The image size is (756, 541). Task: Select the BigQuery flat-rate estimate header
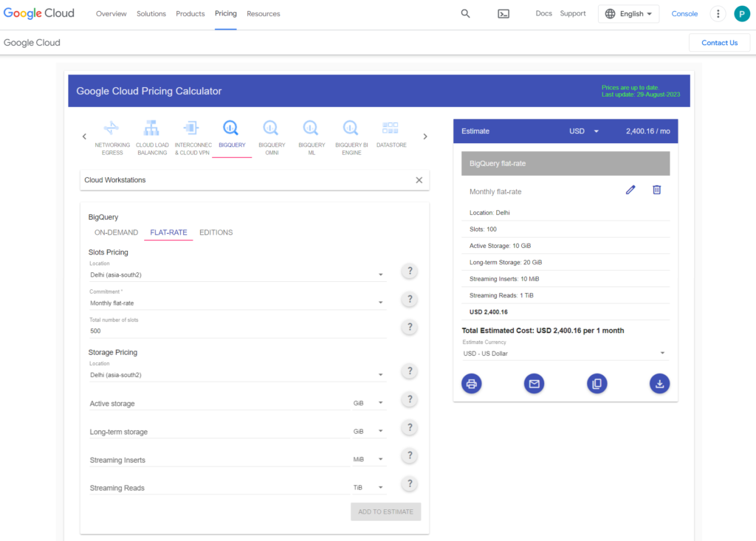[x=566, y=163]
